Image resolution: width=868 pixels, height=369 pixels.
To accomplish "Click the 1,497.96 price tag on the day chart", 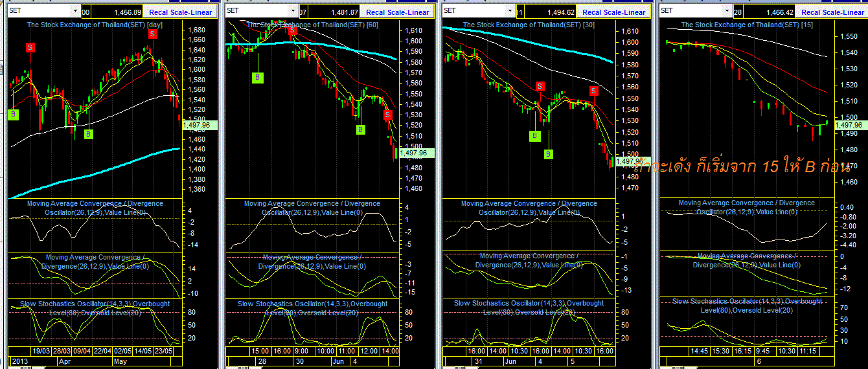I will (199, 124).
